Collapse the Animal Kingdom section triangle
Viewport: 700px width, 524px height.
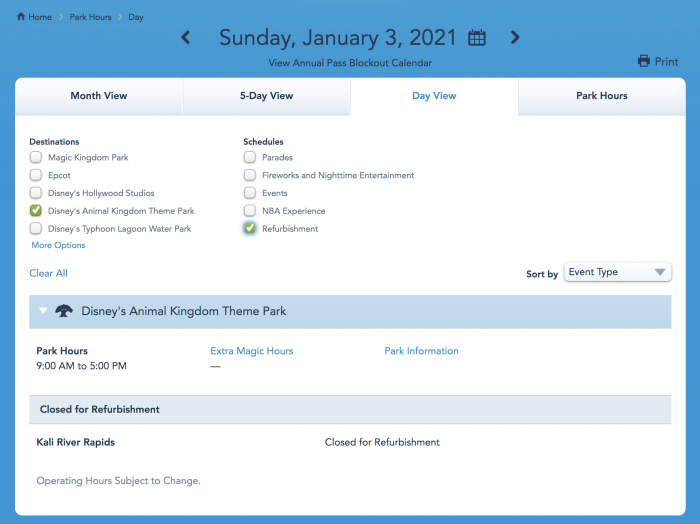tap(43, 310)
